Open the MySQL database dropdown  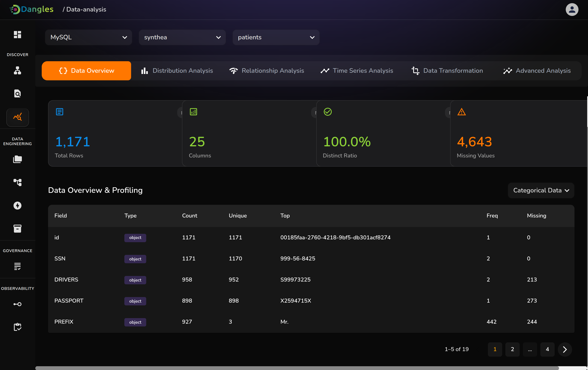pos(88,37)
